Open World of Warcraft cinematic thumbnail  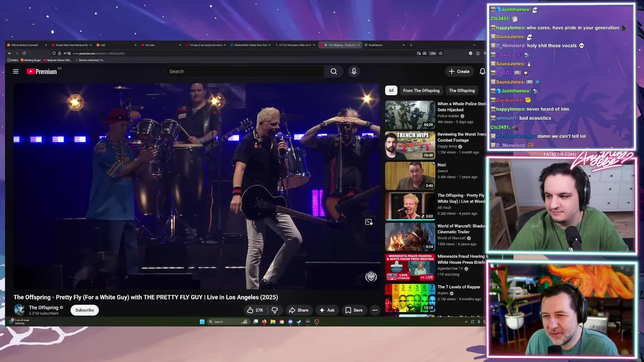[410, 237]
